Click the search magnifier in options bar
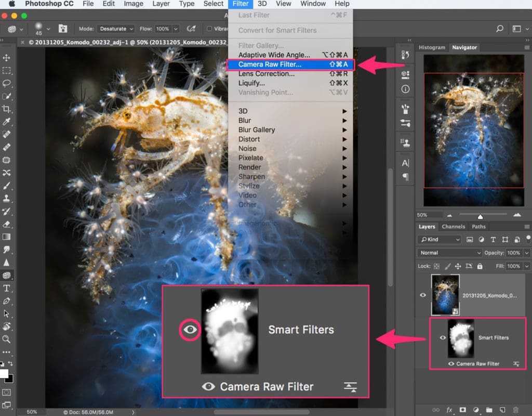This screenshot has width=532, height=416. coord(499,29)
